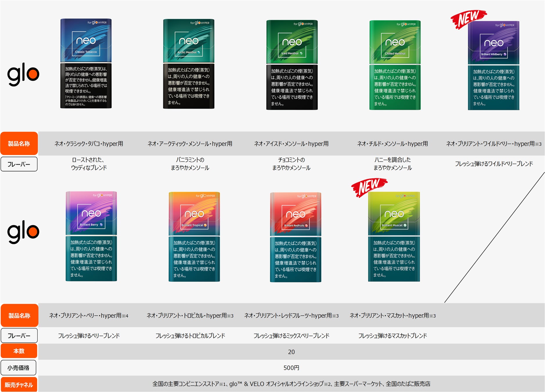545x392 pixels.
Task: Click the 製品名称 label in the ネオ・クラシック・タバコ row
Action: click(19, 143)
